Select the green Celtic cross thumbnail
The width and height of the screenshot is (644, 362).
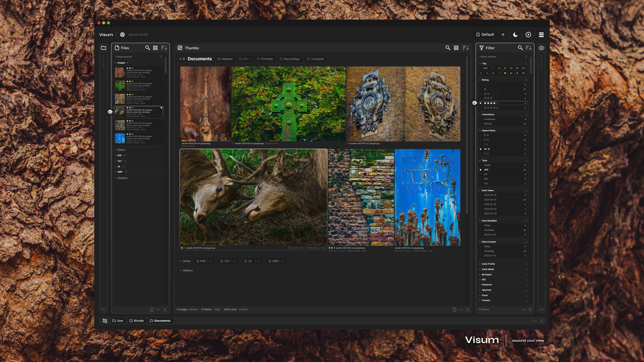(288, 104)
